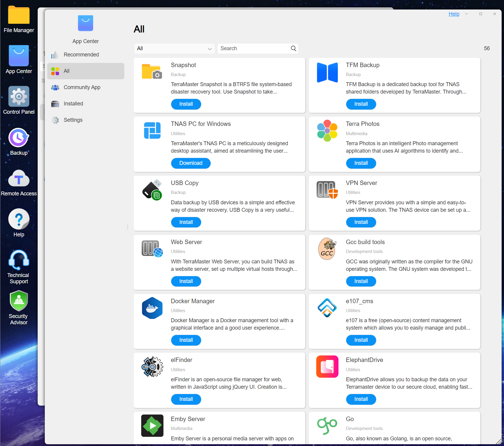Open the Backup desktop app
Viewport: 504px width, 446px height.
19,142
